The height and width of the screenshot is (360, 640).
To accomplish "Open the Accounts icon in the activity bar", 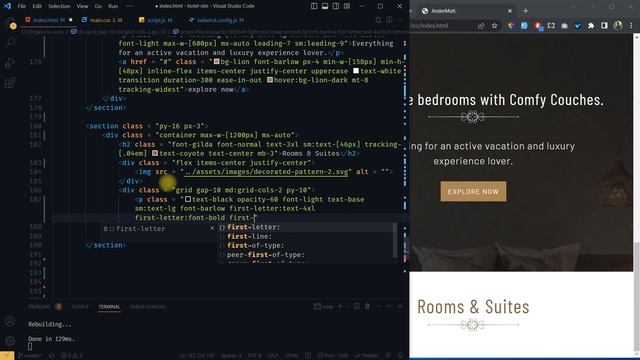I will coord(10,321).
